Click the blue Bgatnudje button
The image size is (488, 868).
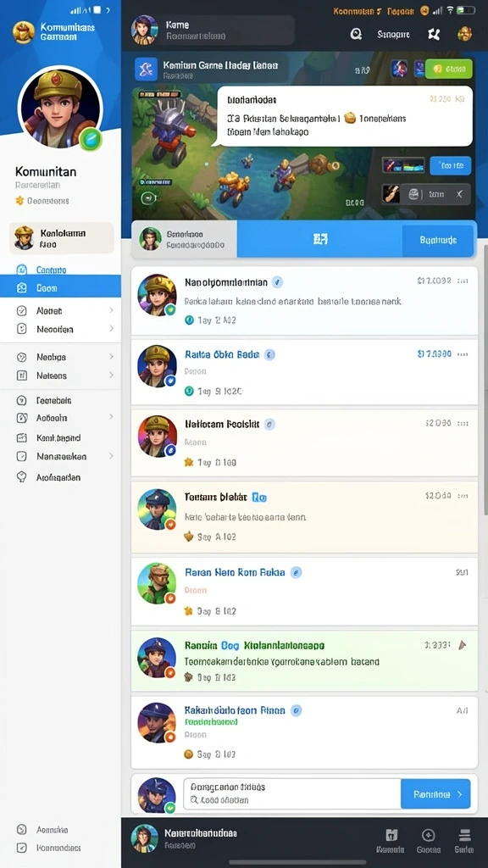coord(438,240)
